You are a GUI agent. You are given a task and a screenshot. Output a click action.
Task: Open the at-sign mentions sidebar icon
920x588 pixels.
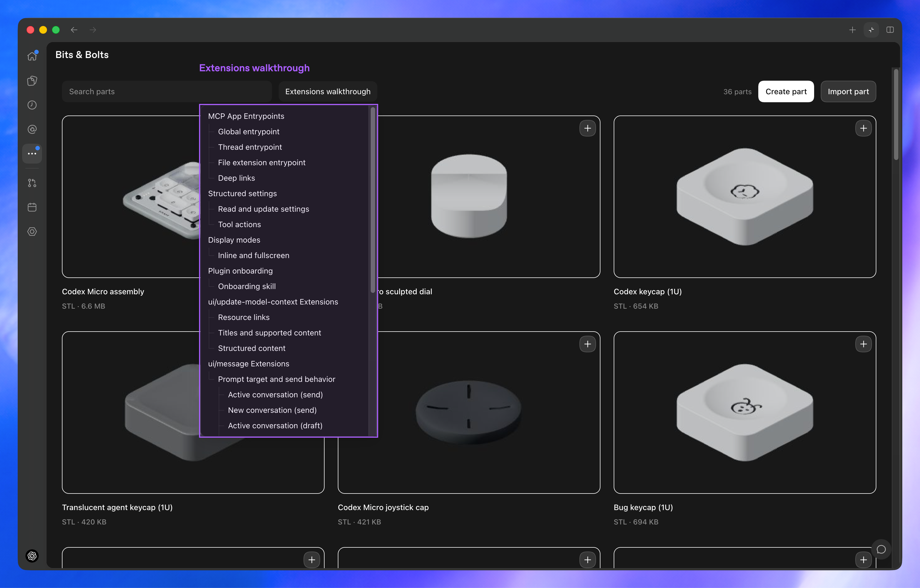[x=32, y=129]
